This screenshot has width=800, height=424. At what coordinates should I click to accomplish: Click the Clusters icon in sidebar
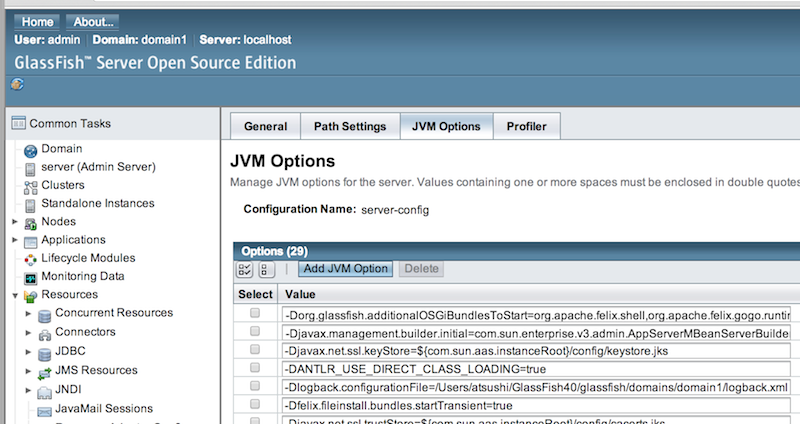30,186
